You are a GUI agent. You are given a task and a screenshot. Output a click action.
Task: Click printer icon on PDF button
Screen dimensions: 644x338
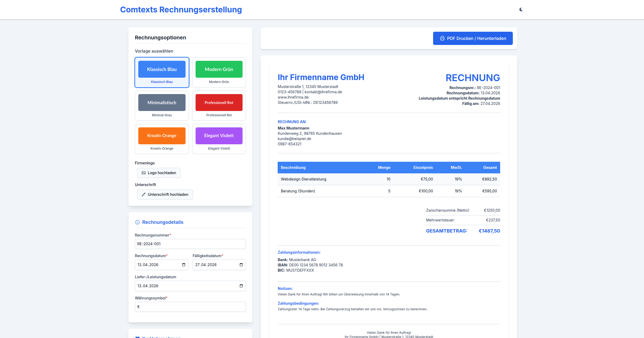pyautogui.click(x=442, y=39)
